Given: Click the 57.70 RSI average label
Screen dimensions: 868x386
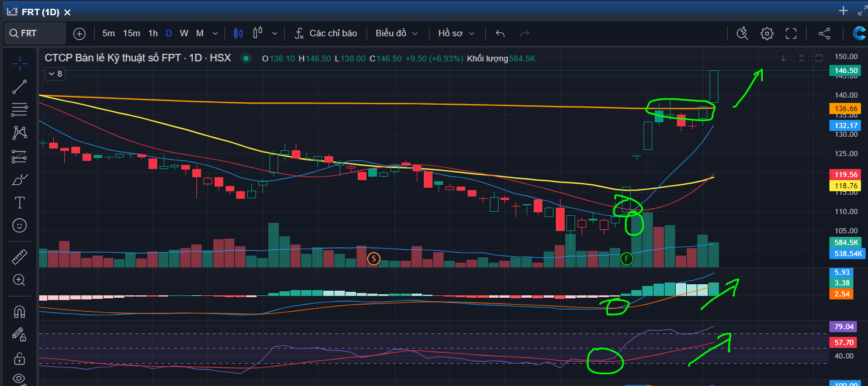Looking at the screenshot, I should tap(842, 342).
